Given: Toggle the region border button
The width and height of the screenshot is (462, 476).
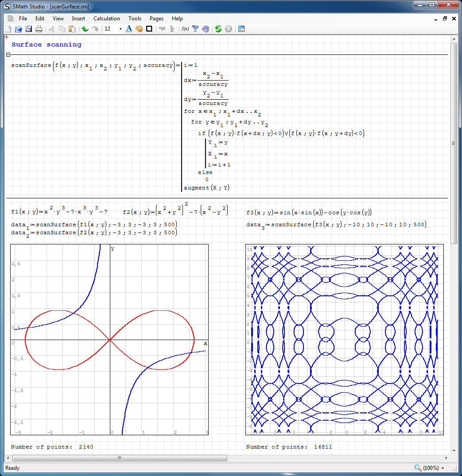Looking at the screenshot, I should (x=149, y=29).
